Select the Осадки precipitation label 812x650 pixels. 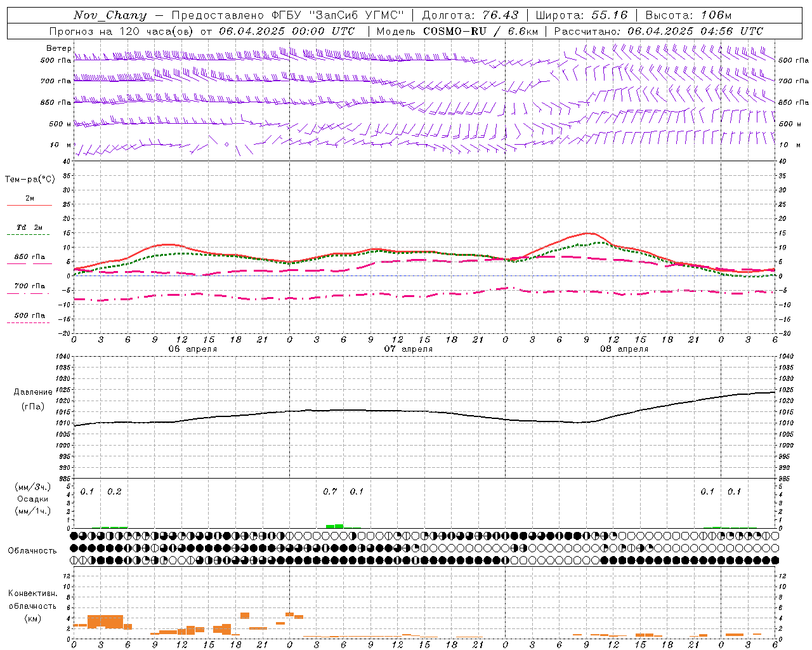coord(33,499)
